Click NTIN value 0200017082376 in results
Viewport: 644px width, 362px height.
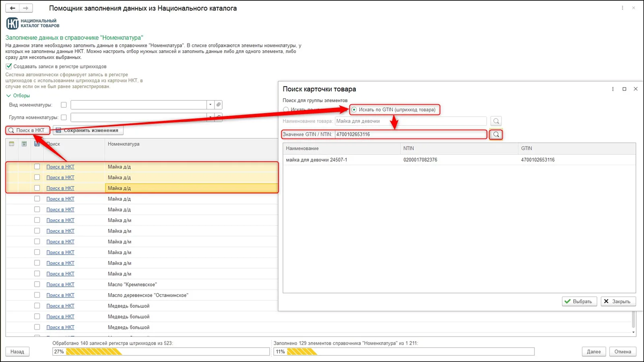click(420, 160)
